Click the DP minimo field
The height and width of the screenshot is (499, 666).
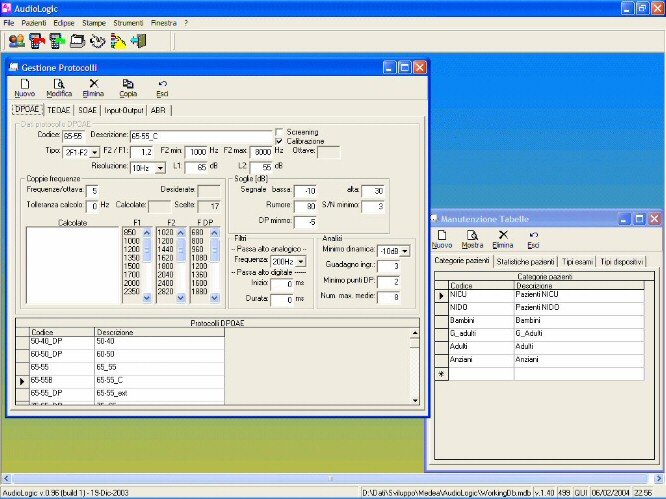click(x=305, y=222)
